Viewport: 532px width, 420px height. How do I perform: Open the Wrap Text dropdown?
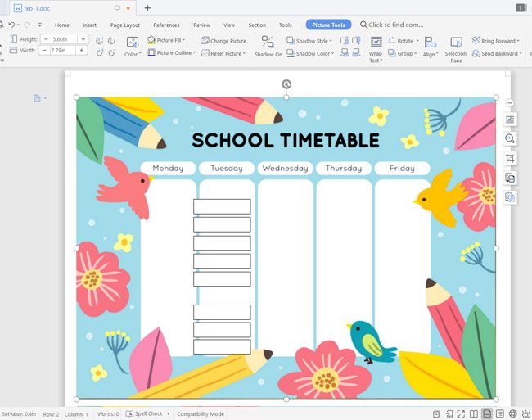click(x=376, y=49)
